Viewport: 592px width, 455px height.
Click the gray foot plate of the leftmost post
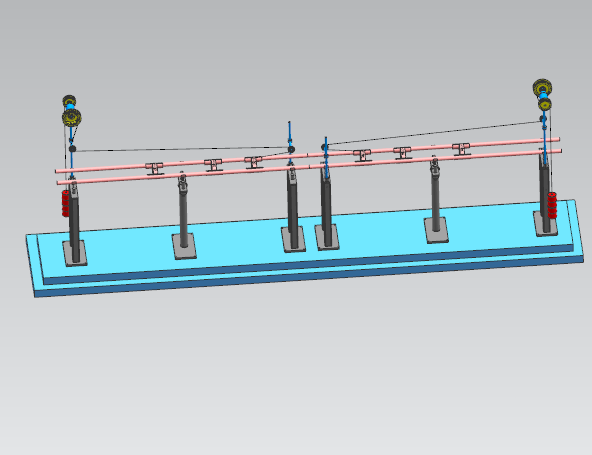(x=75, y=253)
